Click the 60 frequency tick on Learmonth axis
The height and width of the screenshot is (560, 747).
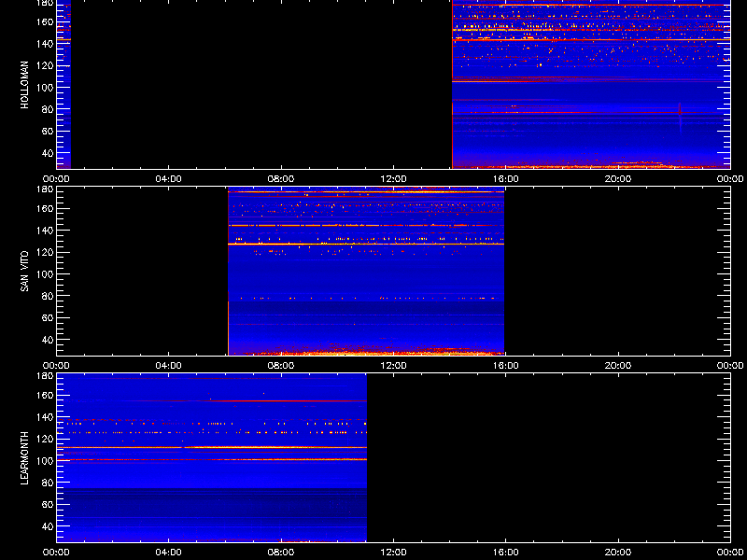pyautogui.click(x=49, y=505)
